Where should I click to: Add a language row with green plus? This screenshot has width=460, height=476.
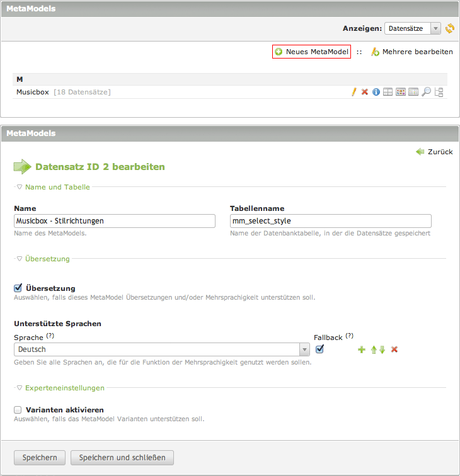362,349
